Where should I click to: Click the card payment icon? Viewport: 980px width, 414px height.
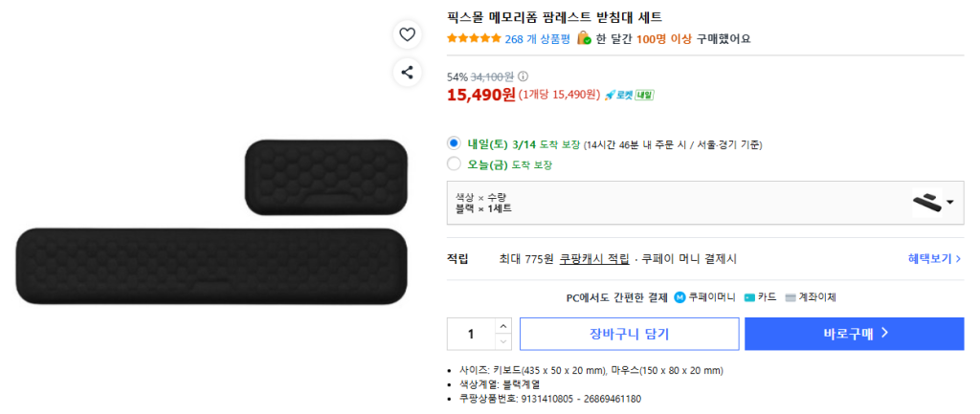749,297
